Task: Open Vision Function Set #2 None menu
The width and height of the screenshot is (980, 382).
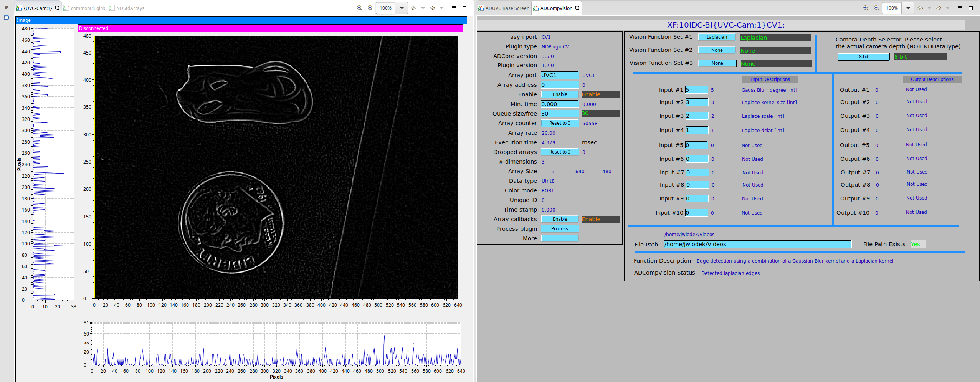Action: pos(717,50)
